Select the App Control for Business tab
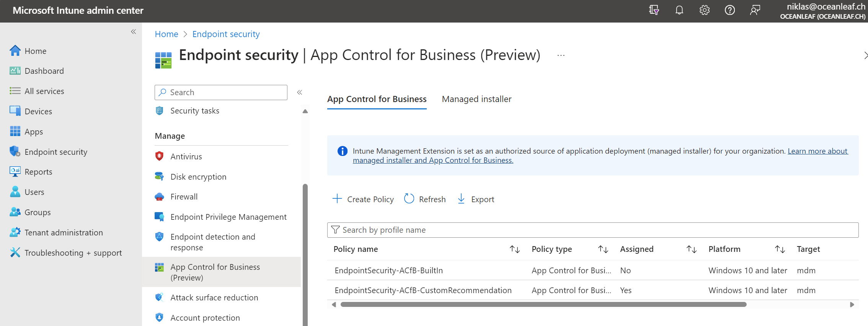The height and width of the screenshot is (326, 868). (377, 99)
